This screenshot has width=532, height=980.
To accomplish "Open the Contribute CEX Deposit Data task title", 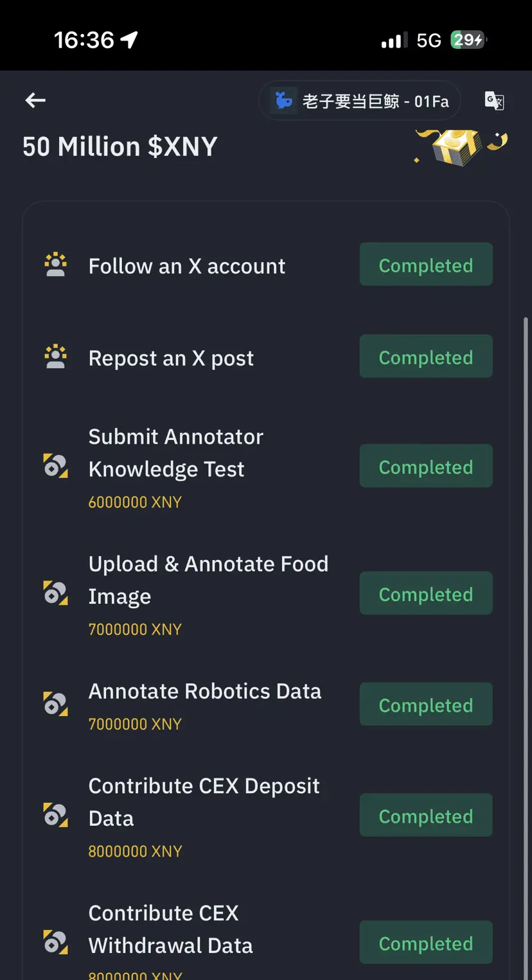I will click(204, 802).
